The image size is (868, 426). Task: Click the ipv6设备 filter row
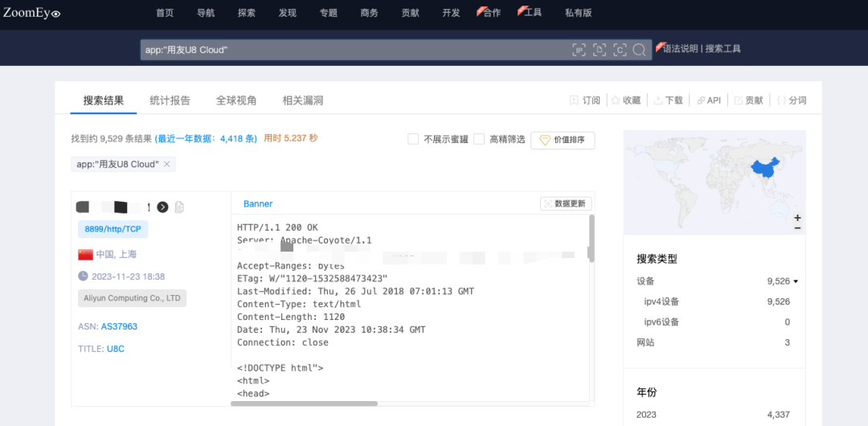714,322
